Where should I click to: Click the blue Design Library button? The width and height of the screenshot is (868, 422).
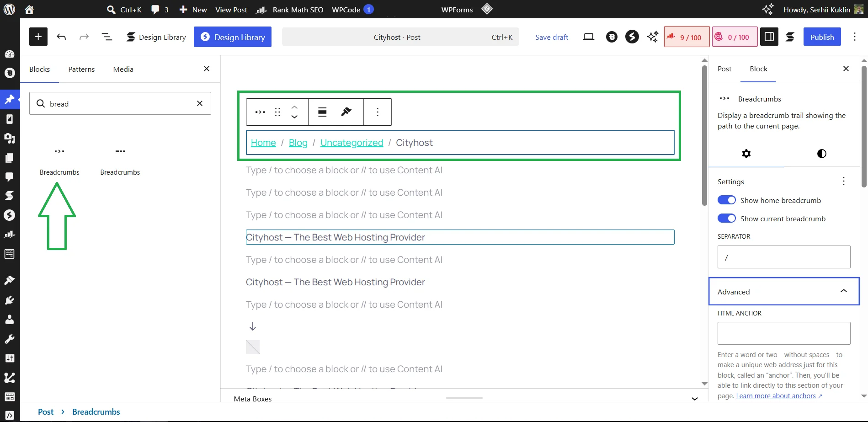pyautogui.click(x=233, y=37)
